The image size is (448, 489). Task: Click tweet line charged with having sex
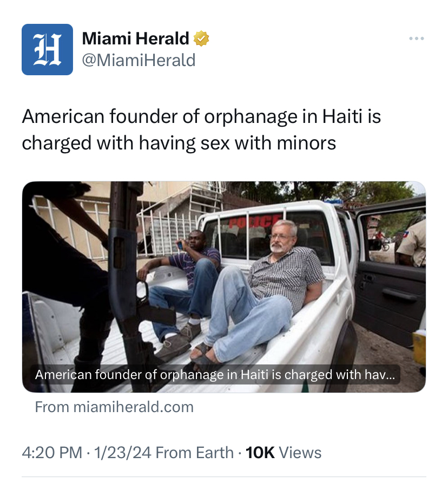179,143
